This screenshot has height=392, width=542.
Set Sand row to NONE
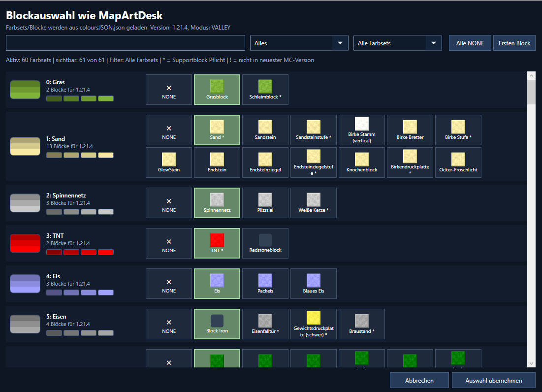point(169,130)
